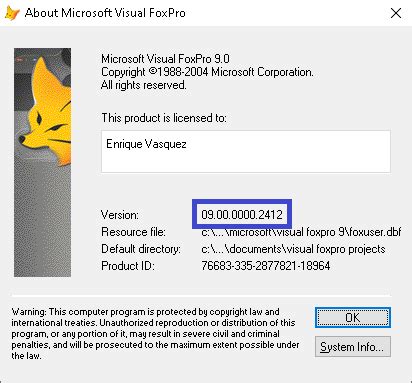Click the 'Resource file:' label
The image size is (412, 383).
click(133, 232)
